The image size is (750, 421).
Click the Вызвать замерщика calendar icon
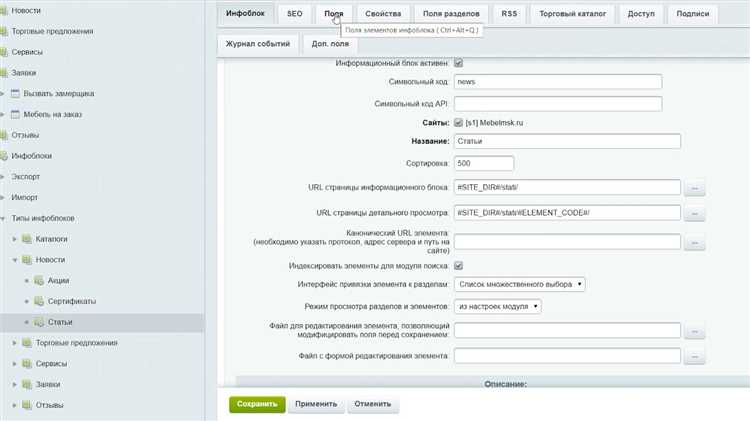click(15, 93)
